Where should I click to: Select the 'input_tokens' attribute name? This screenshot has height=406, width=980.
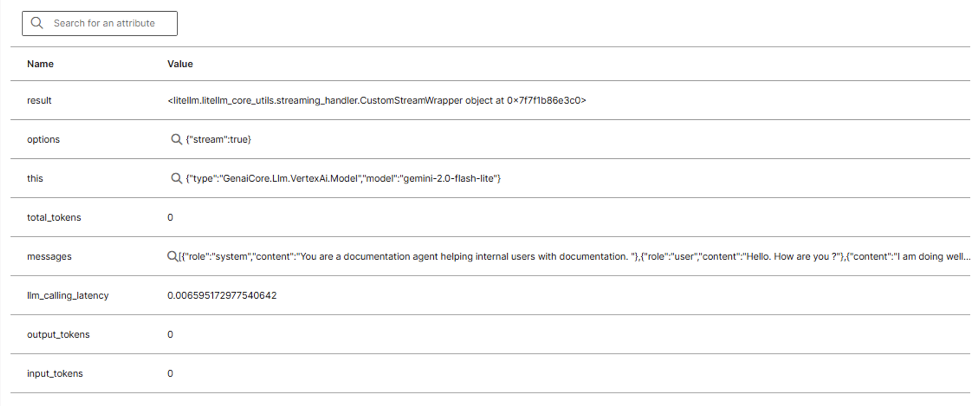[x=55, y=373]
